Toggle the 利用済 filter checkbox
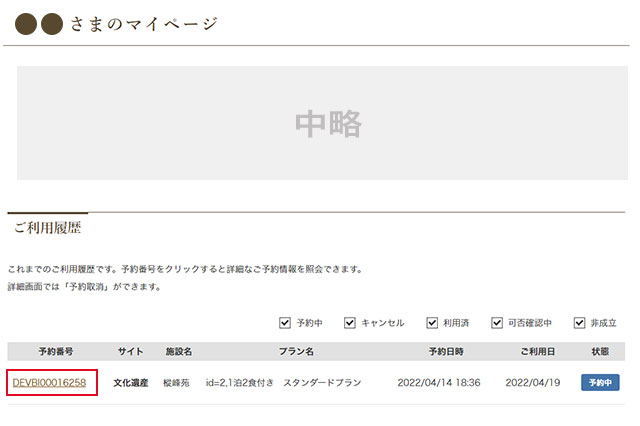Screen dimensions: 640x426 coord(433,323)
